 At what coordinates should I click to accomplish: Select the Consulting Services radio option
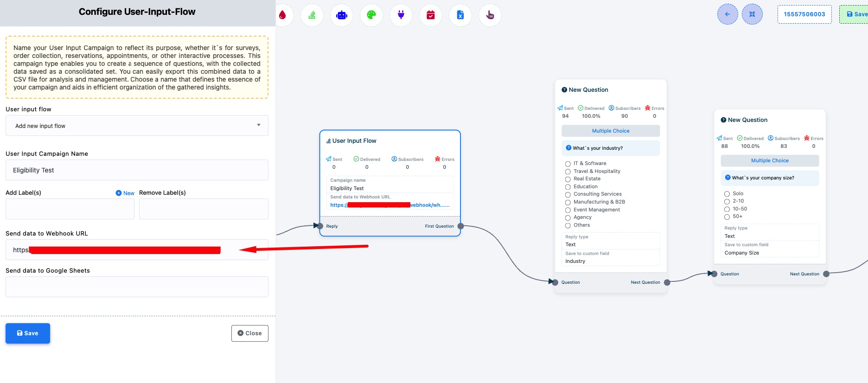click(568, 194)
